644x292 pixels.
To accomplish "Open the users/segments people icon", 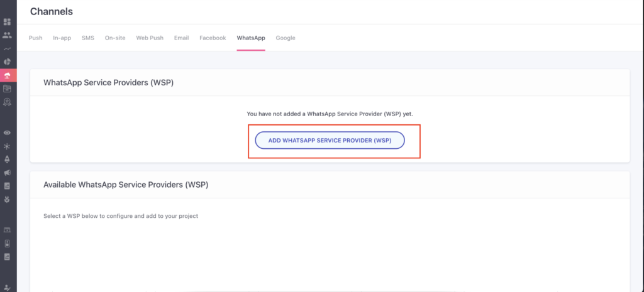I will [x=7, y=35].
